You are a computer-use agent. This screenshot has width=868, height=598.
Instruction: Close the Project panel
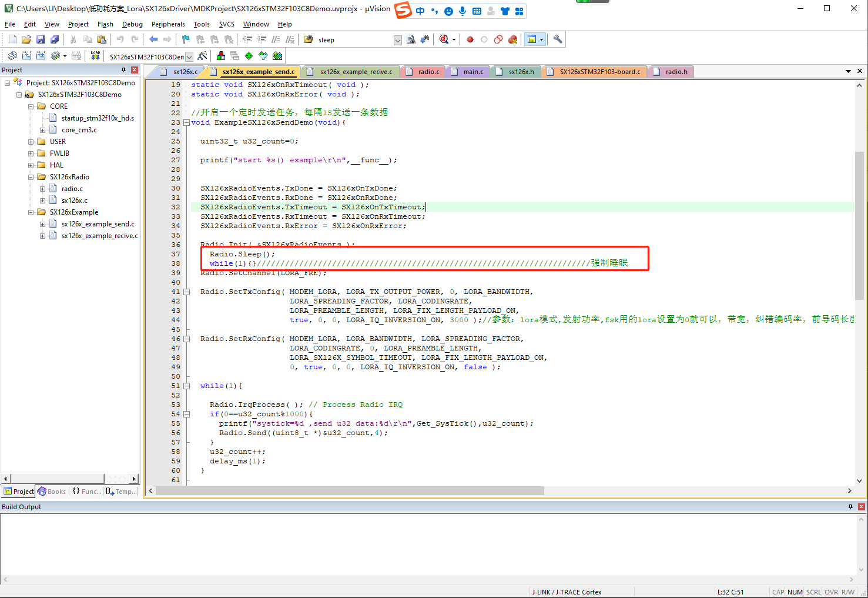(135, 70)
